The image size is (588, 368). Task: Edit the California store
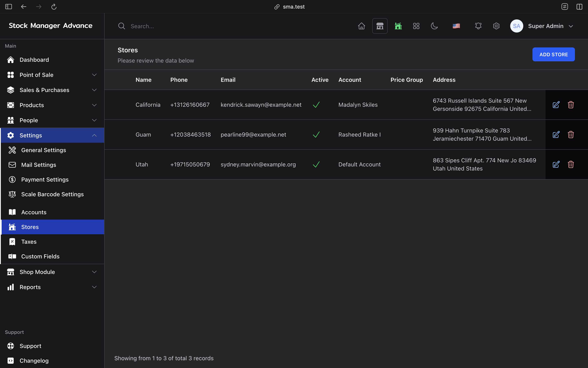[556, 105]
